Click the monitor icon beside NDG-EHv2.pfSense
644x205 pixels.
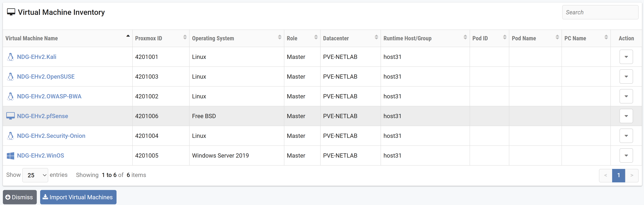pyautogui.click(x=10, y=116)
